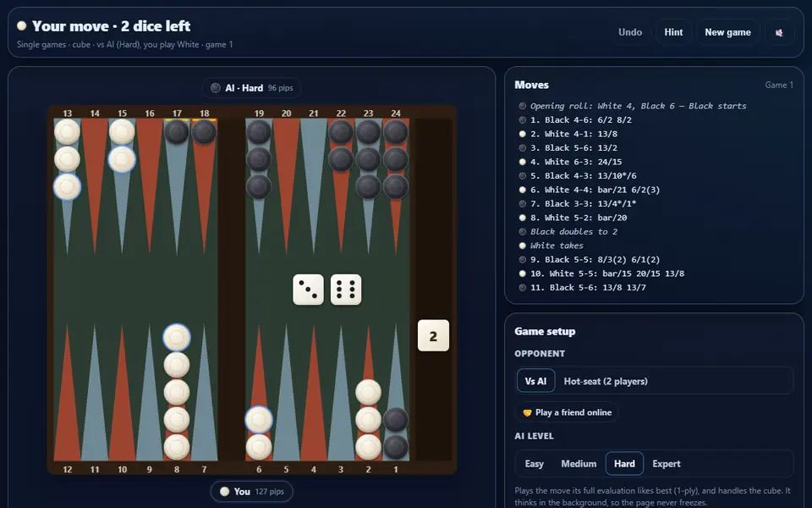Click empty point 16 triangle
The width and height of the screenshot is (812, 508).
(x=149, y=186)
